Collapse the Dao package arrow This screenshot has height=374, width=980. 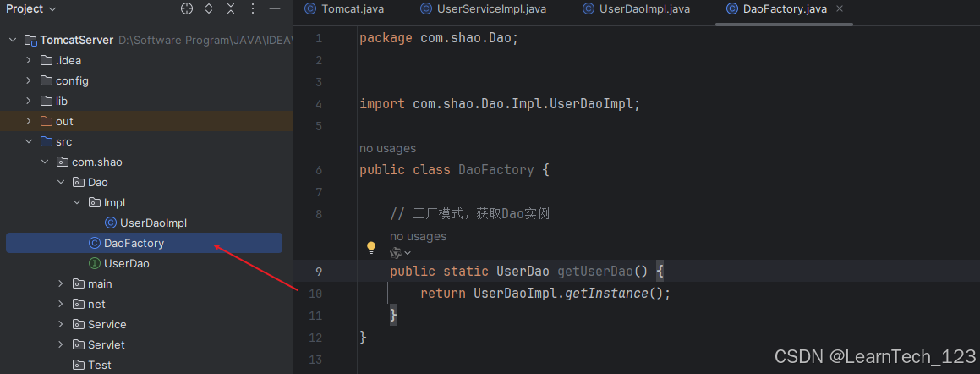tap(61, 182)
